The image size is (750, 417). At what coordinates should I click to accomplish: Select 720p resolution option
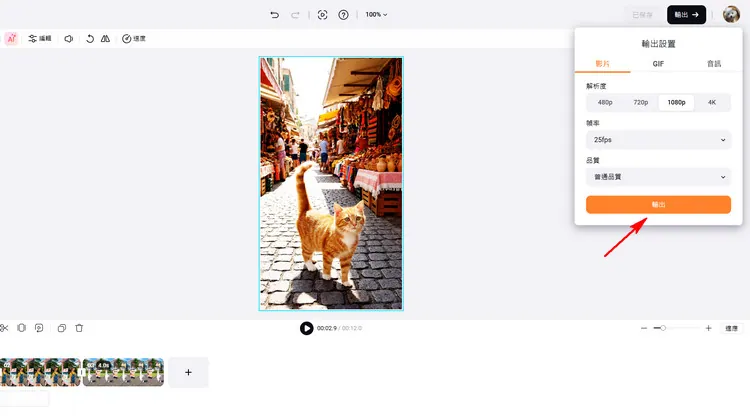[x=640, y=102]
